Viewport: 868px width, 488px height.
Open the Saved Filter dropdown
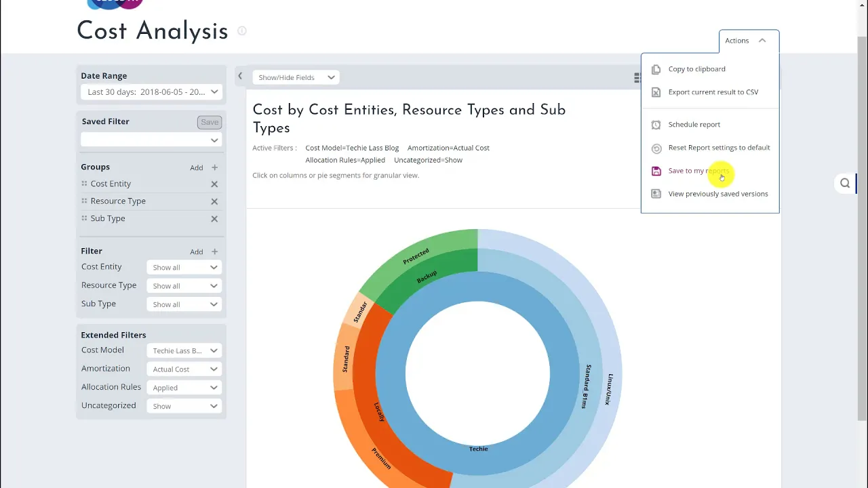click(x=151, y=140)
